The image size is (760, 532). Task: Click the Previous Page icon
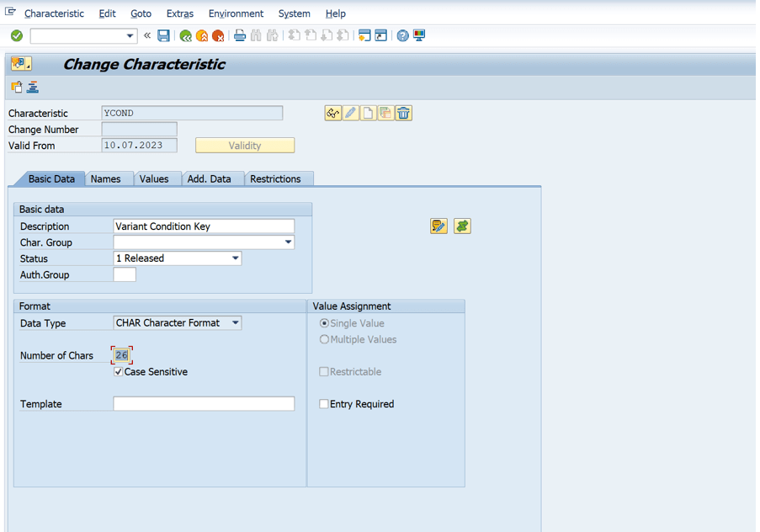pyautogui.click(x=311, y=35)
